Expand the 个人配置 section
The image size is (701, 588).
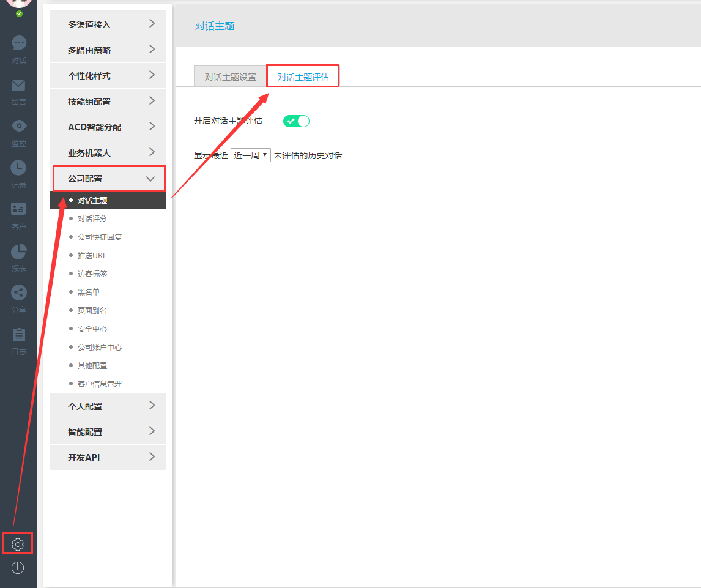point(108,406)
